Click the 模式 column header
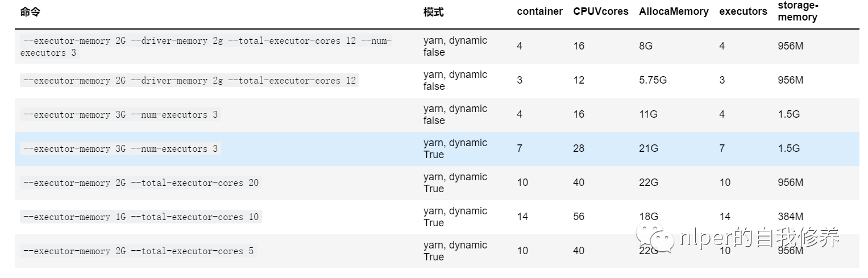This screenshot has width=868, height=278. pos(433,12)
